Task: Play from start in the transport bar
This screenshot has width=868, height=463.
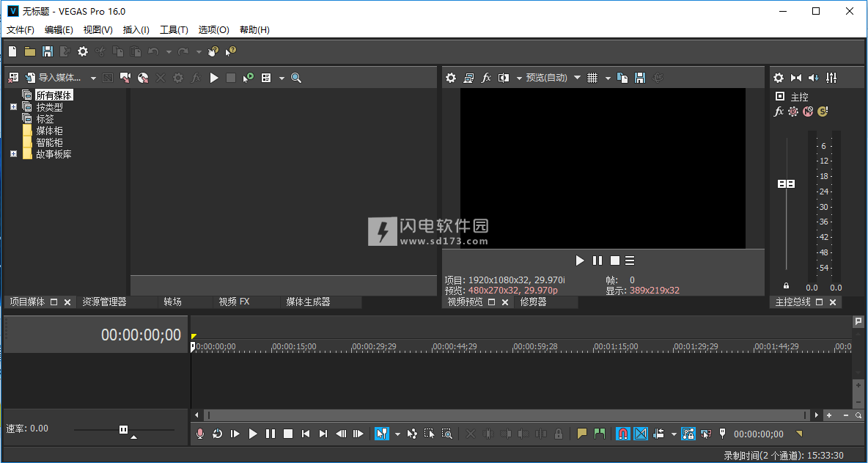Action: point(235,434)
